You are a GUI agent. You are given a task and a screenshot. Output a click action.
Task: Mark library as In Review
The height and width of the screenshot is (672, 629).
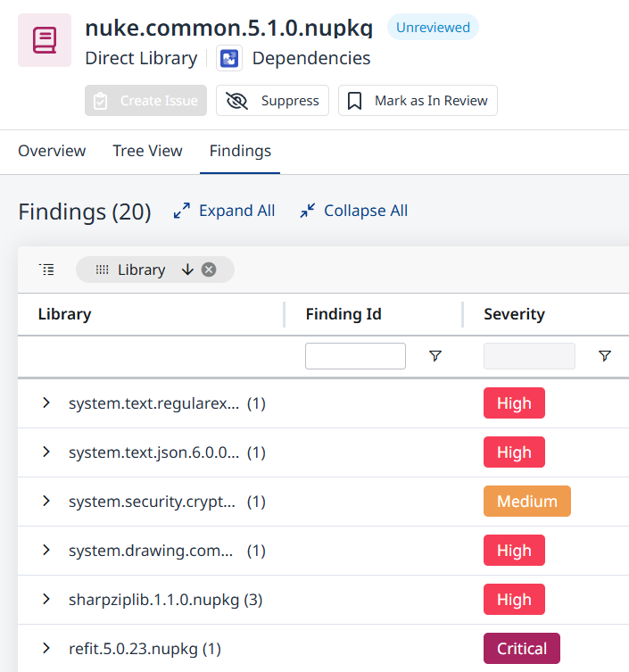tap(418, 101)
